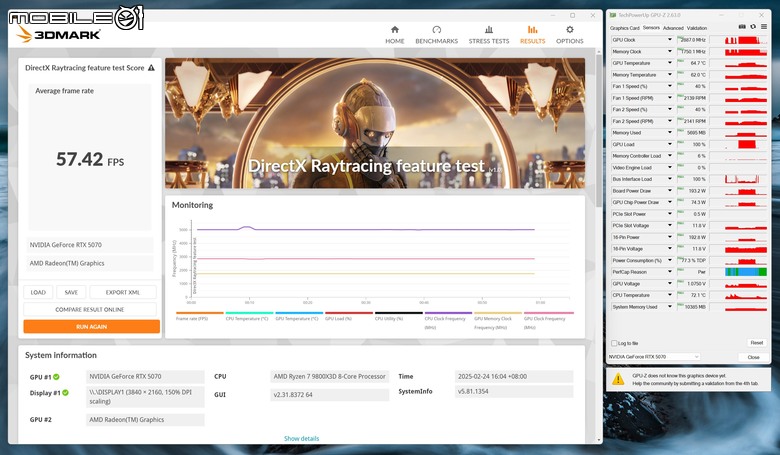The height and width of the screenshot is (455, 780).
Task: Open Validation tab in GPU-Z
Action: [696, 28]
